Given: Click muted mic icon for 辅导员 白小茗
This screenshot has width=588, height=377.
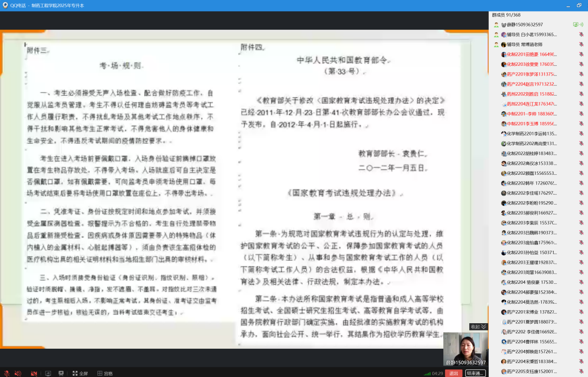Looking at the screenshot, I should (x=581, y=35).
